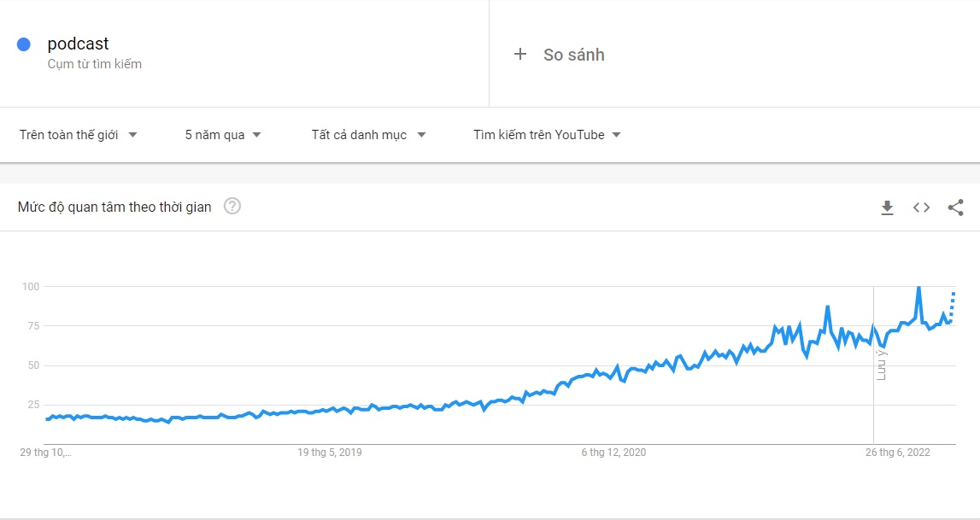Image resolution: width=980 pixels, height=520 pixels.
Task: Expand the Tất cả danh mục category dropdown
Action: 369,135
